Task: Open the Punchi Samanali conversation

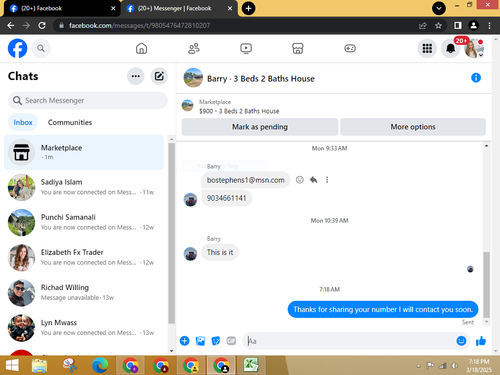Action: (84, 222)
